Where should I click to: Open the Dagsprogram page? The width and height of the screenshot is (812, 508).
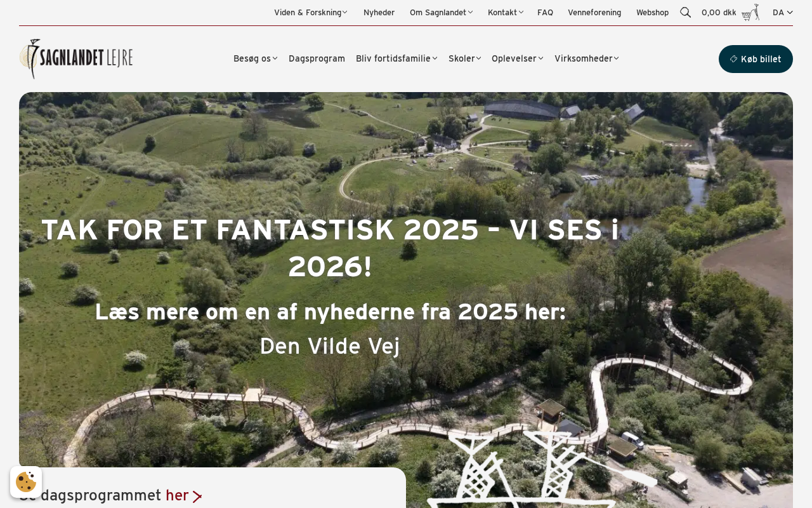(317, 58)
